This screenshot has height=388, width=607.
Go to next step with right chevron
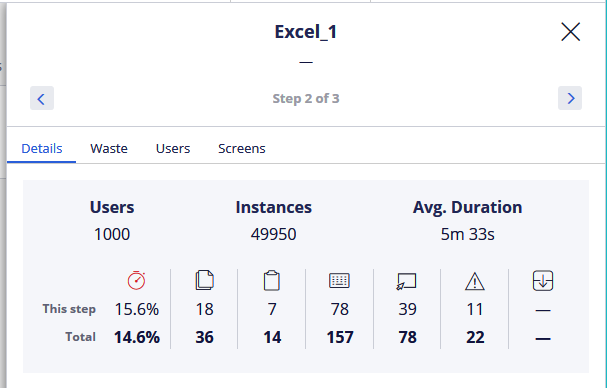pos(570,98)
